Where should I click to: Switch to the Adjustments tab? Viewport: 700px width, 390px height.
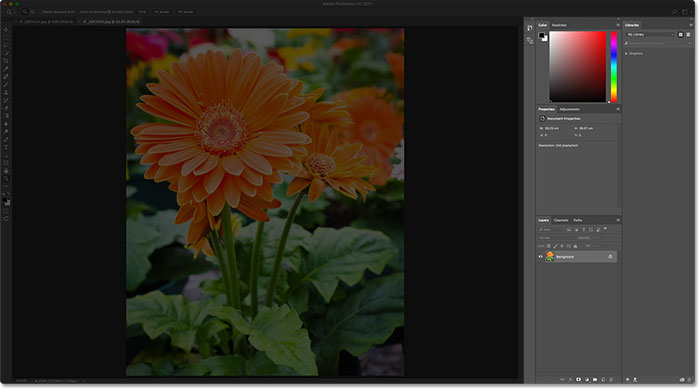tap(569, 109)
